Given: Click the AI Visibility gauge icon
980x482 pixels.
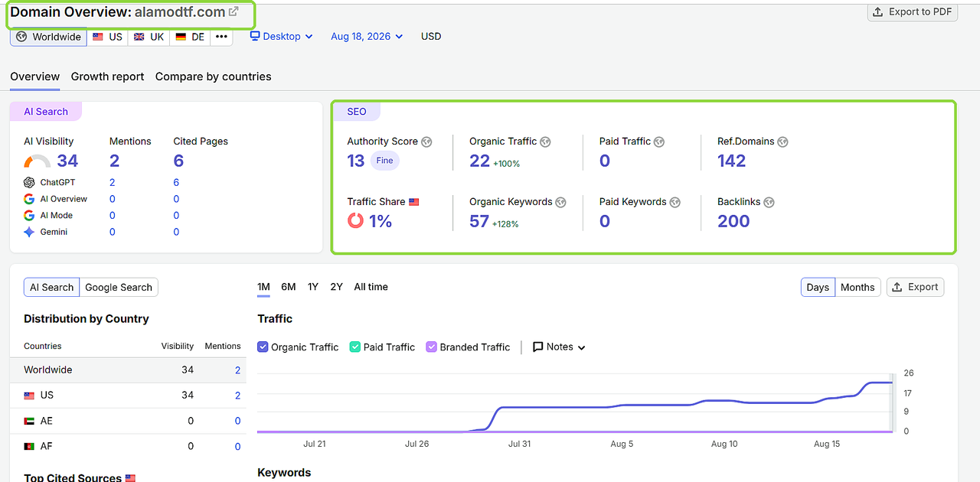Looking at the screenshot, I should point(38,161).
